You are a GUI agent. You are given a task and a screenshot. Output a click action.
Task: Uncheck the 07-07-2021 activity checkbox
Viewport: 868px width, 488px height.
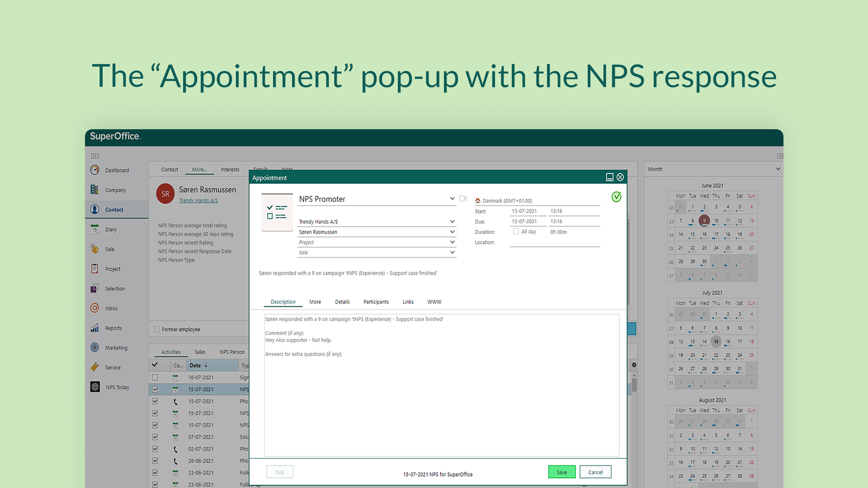[155, 437]
